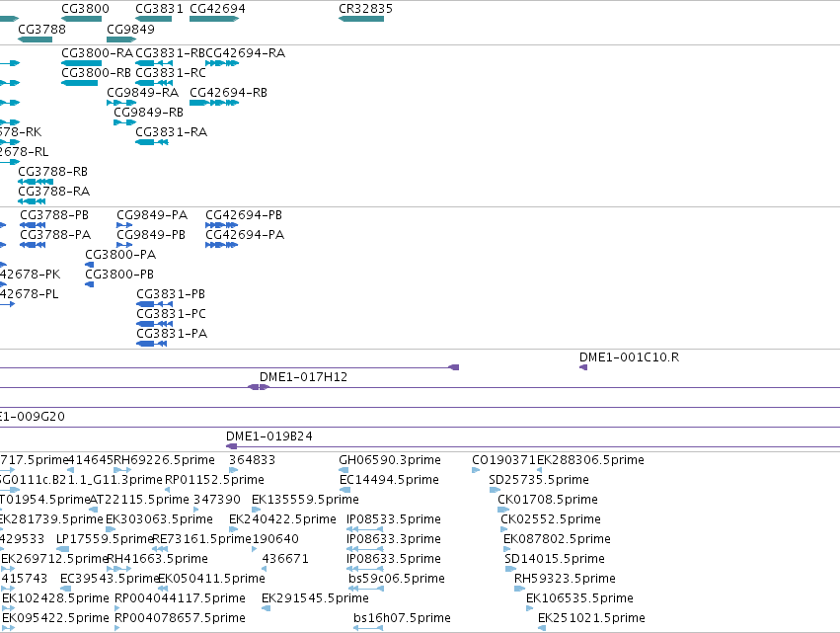Select the 190640 EST feature
The image size is (840, 633).
pos(255,549)
